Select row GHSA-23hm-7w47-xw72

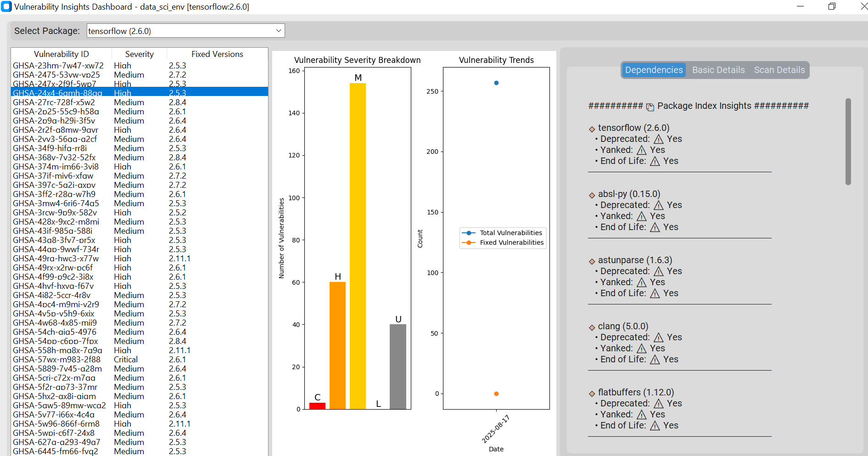point(140,66)
